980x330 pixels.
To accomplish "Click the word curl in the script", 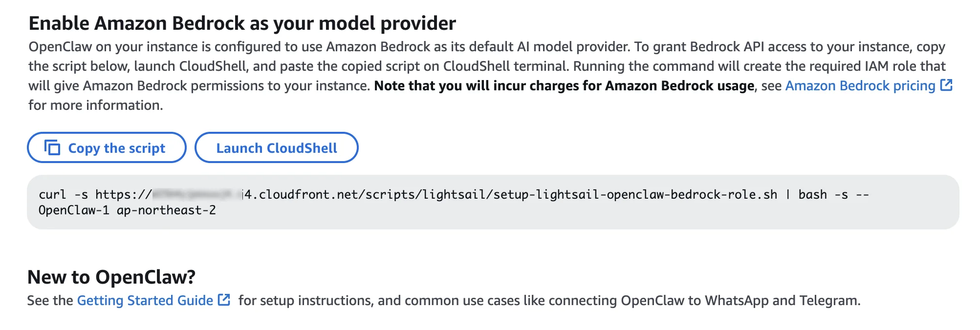I will pos(52,194).
